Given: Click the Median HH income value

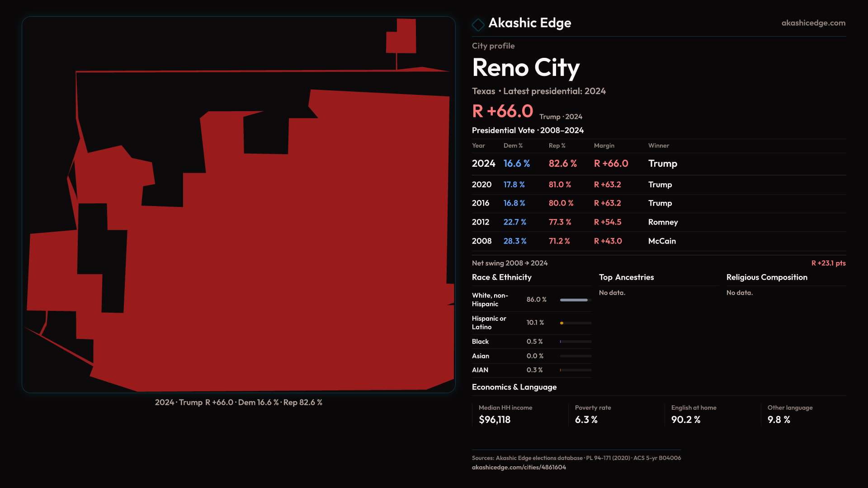Looking at the screenshot, I should click(495, 420).
